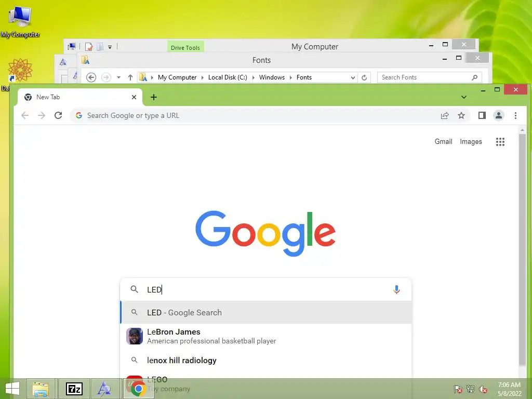This screenshot has width=532, height=399.
Task: Open 7-Zip from the taskbar
Action: pos(74,389)
